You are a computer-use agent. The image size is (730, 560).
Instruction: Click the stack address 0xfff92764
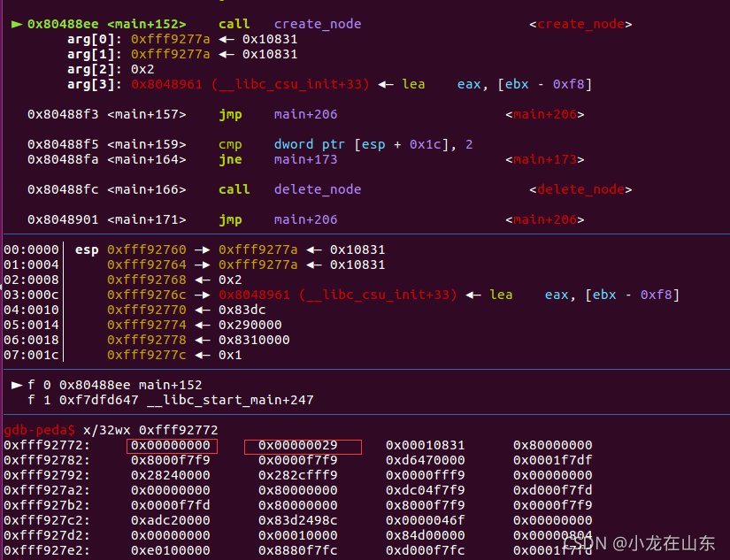click(x=147, y=265)
